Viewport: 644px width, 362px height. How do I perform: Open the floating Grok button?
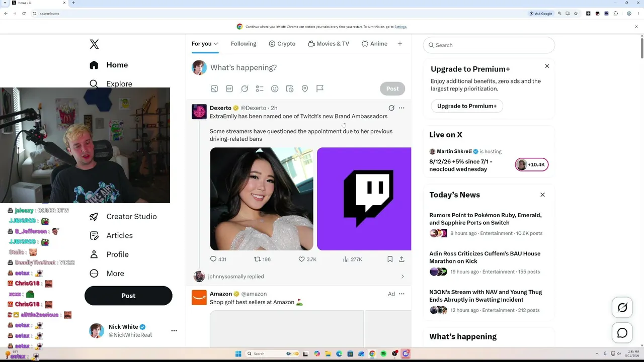pos(622,308)
